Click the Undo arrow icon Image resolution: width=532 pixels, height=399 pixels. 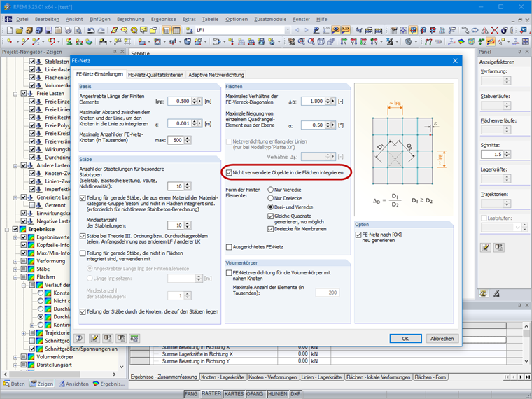91,30
